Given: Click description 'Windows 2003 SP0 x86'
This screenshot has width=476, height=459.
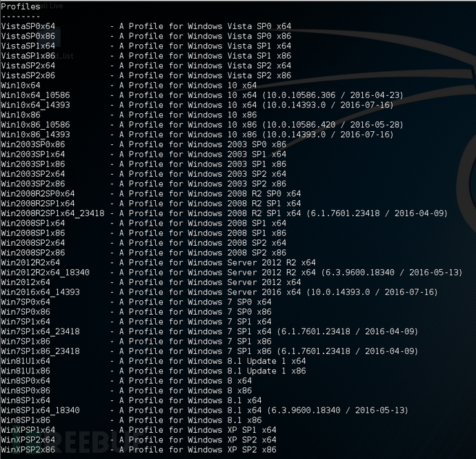Looking at the screenshot, I should pyautogui.click(x=237, y=144).
